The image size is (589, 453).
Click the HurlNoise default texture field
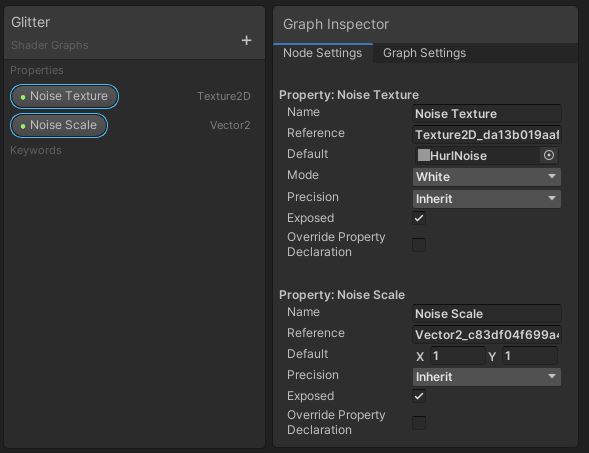coord(486,156)
